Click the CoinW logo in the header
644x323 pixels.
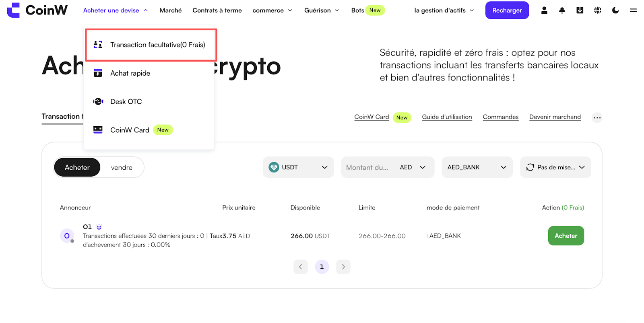pyautogui.click(x=37, y=10)
